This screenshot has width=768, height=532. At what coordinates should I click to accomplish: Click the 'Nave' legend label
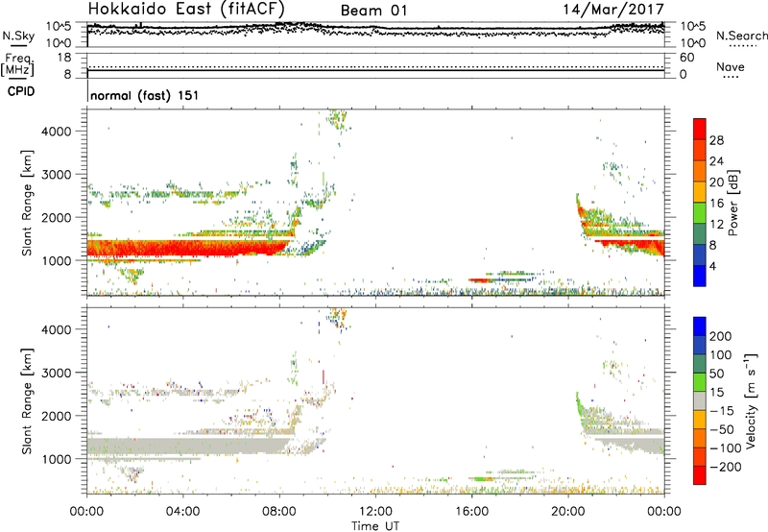(x=730, y=66)
